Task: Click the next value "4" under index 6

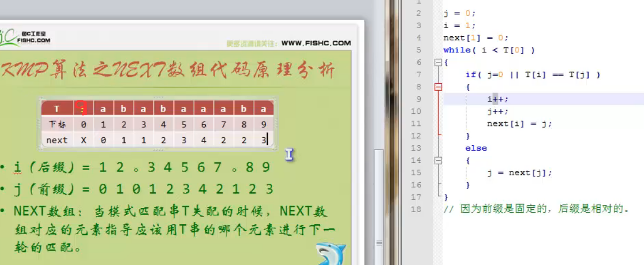Action: tap(203, 140)
